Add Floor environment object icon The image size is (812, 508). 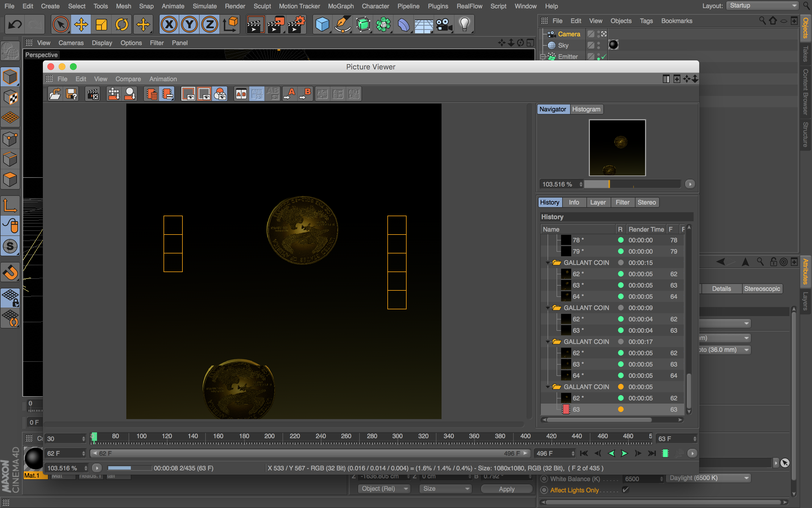pos(424,24)
